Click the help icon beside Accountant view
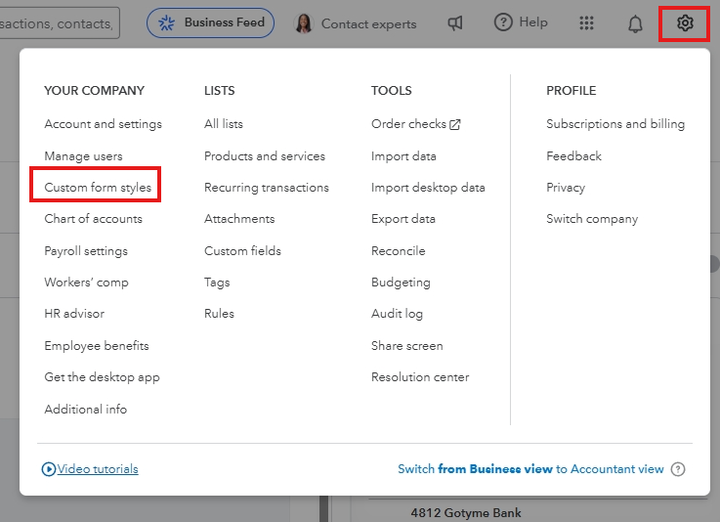Image resolution: width=720 pixels, height=522 pixels. tap(678, 469)
